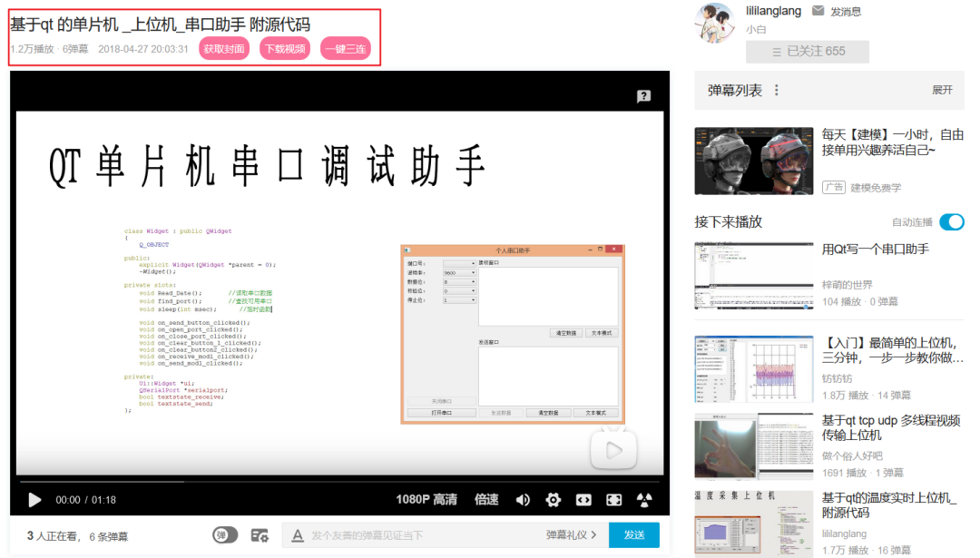
Task: Click the 弹幕列表 heading
Action: (x=734, y=91)
